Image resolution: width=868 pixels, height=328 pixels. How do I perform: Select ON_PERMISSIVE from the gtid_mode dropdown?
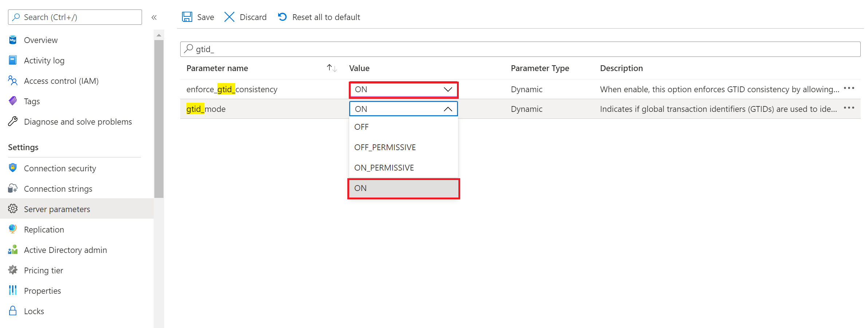point(384,167)
